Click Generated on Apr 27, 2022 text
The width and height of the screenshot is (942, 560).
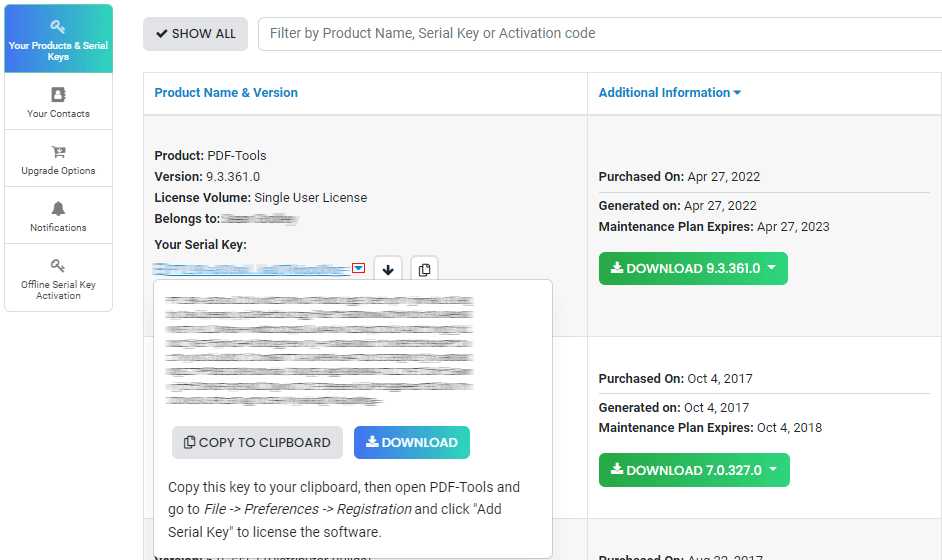(677, 205)
